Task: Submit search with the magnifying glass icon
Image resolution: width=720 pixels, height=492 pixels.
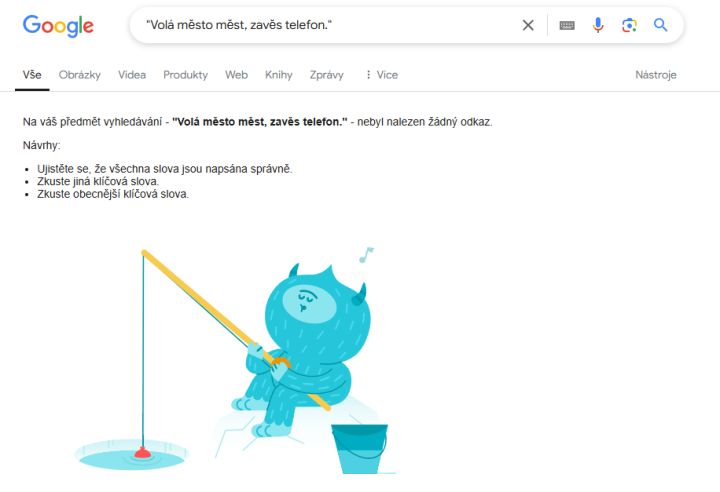Action: pyautogui.click(x=660, y=25)
